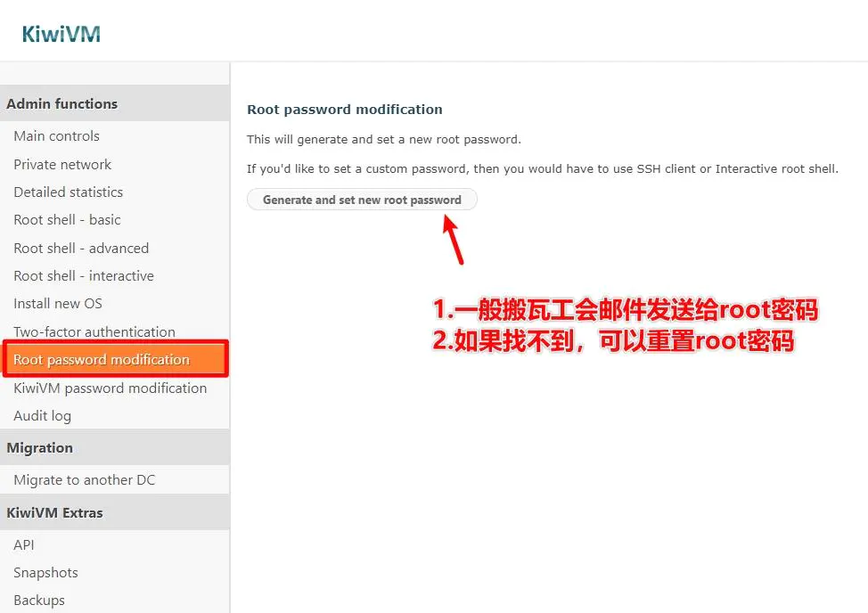
Task: Open KiwiVM password modification page
Action: point(111,388)
